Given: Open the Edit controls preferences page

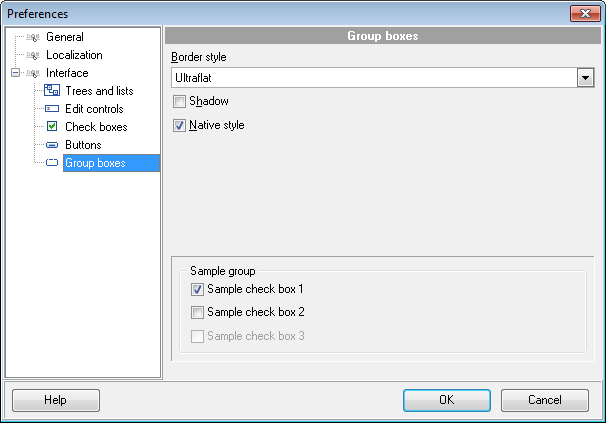Looking at the screenshot, I should click(94, 110).
